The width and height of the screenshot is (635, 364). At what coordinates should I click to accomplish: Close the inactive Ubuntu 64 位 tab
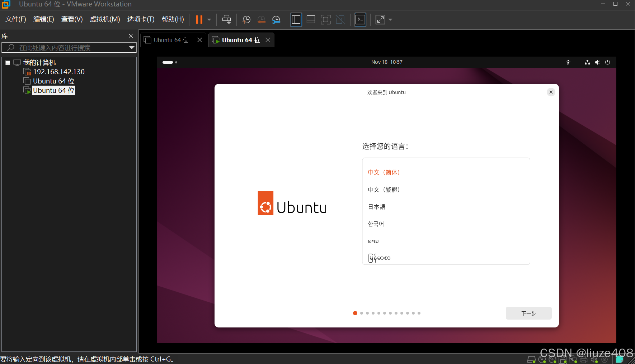click(x=199, y=40)
